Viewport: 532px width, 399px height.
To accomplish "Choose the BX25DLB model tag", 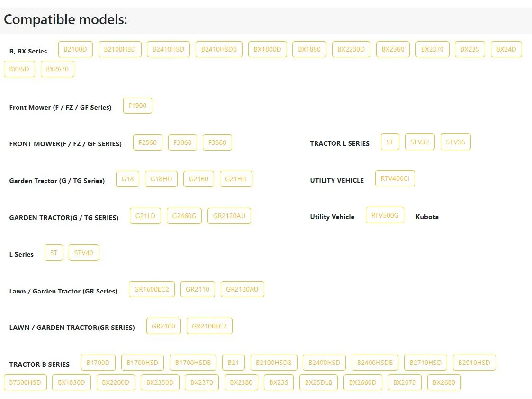I will pos(318,382).
